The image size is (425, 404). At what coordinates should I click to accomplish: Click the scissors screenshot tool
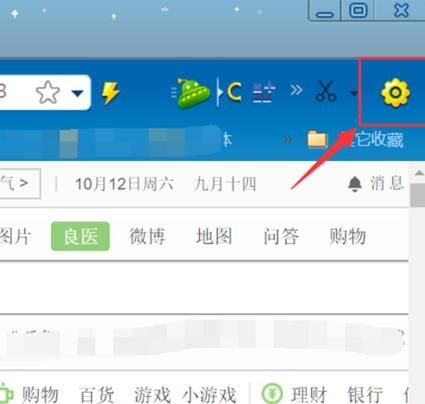pos(326,91)
